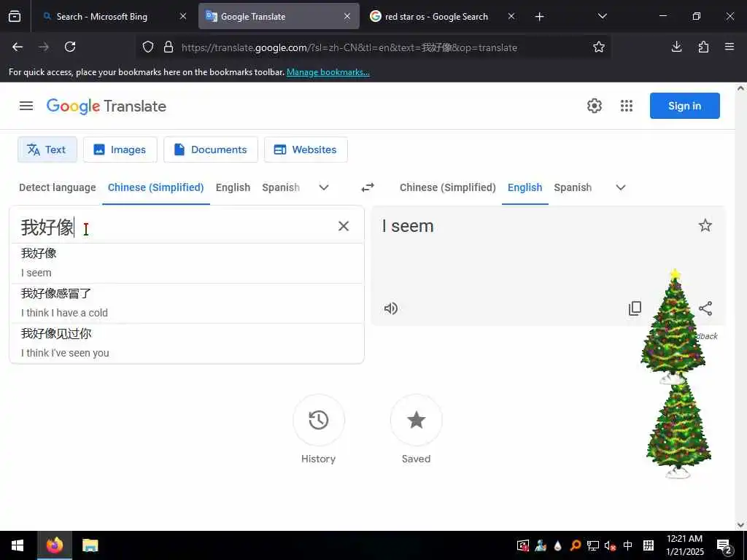Go back to the previous page

click(x=18, y=47)
